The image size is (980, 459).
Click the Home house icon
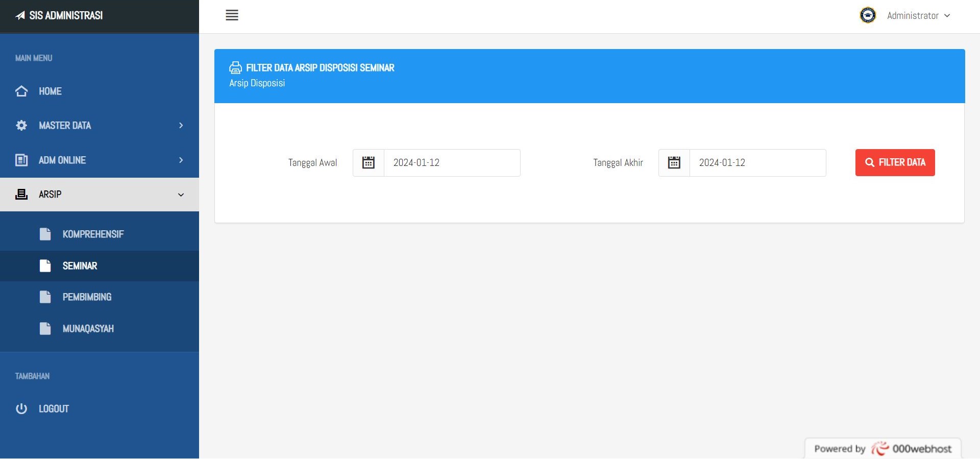(21, 91)
